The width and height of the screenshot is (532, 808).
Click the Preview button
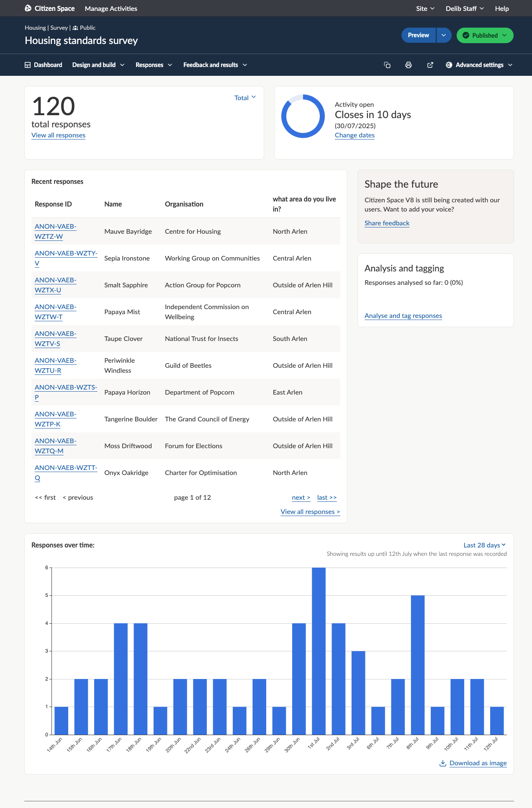point(419,35)
